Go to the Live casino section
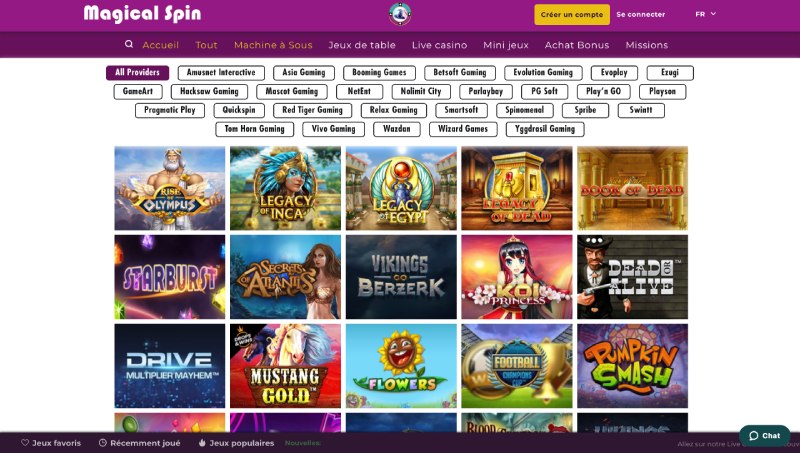Viewport: 800px width, 453px height. click(439, 45)
